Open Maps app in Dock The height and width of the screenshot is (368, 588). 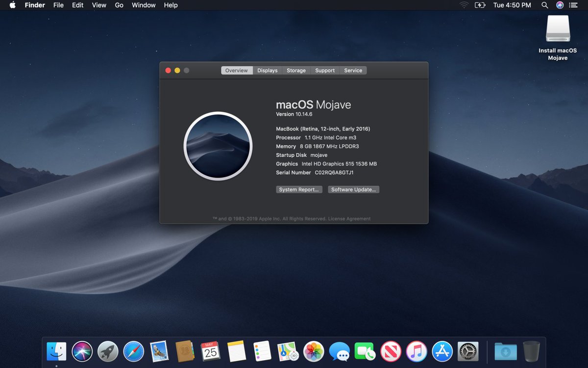click(x=288, y=351)
